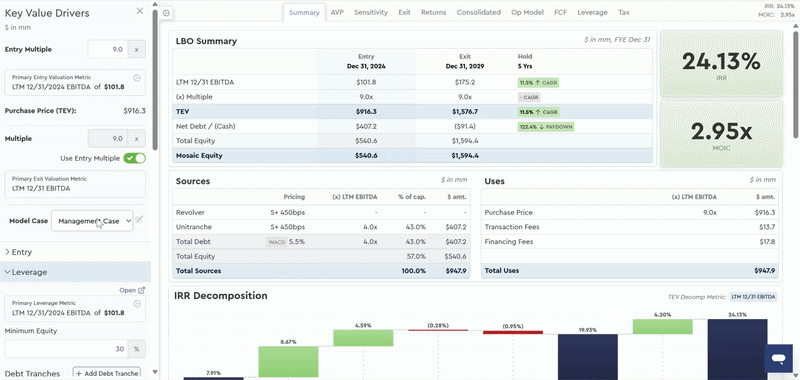Click the IRR Decomposition heading
The image size is (800, 380).
coord(220,295)
